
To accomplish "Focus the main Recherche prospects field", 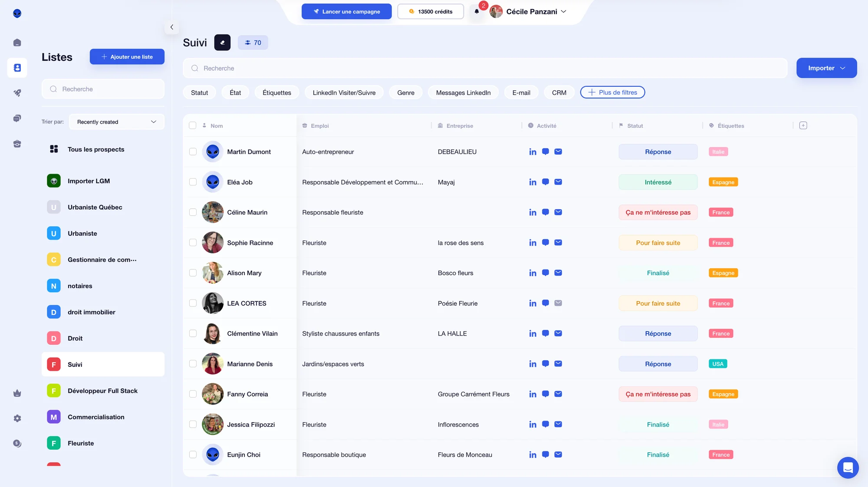I will point(485,68).
